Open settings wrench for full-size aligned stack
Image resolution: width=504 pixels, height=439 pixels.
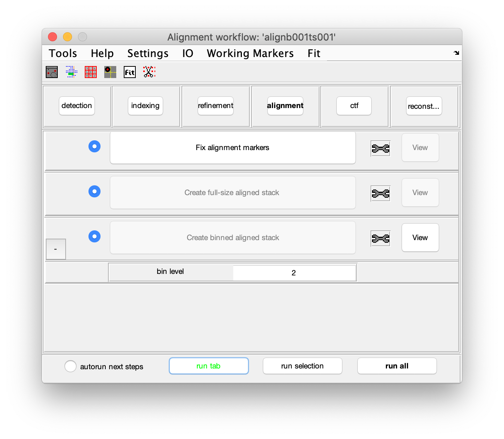coord(381,194)
